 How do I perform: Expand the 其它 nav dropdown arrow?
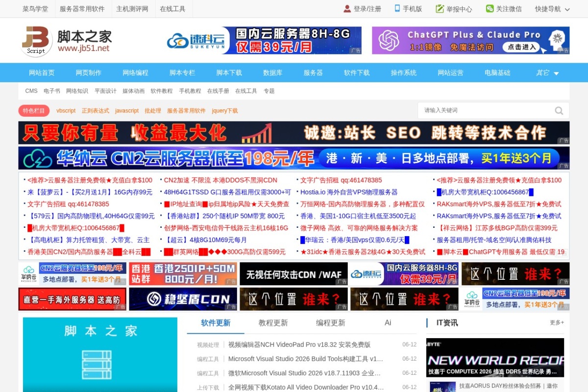click(x=556, y=73)
